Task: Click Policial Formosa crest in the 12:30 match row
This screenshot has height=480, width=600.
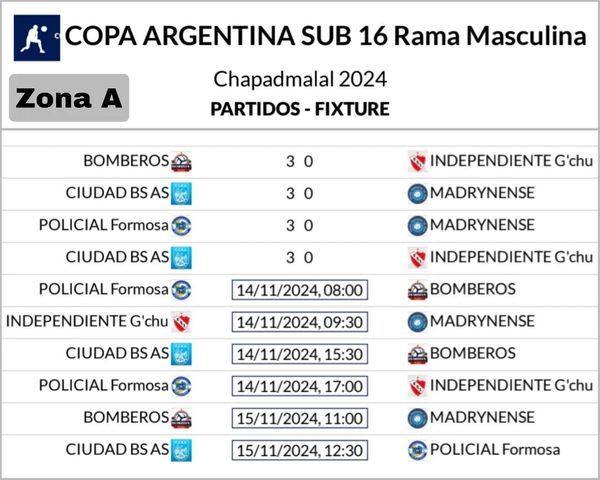Action: tap(417, 450)
